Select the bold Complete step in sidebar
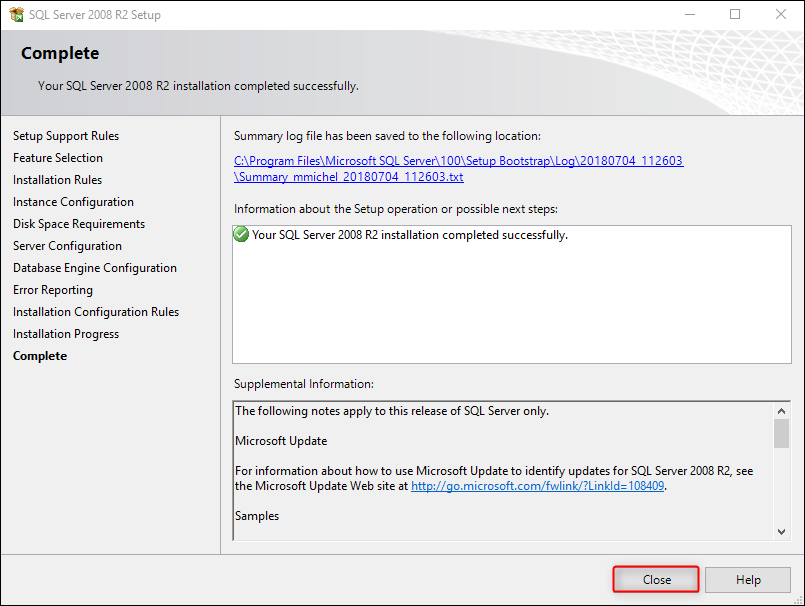Image resolution: width=805 pixels, height=606 pixels. point(40,356)
